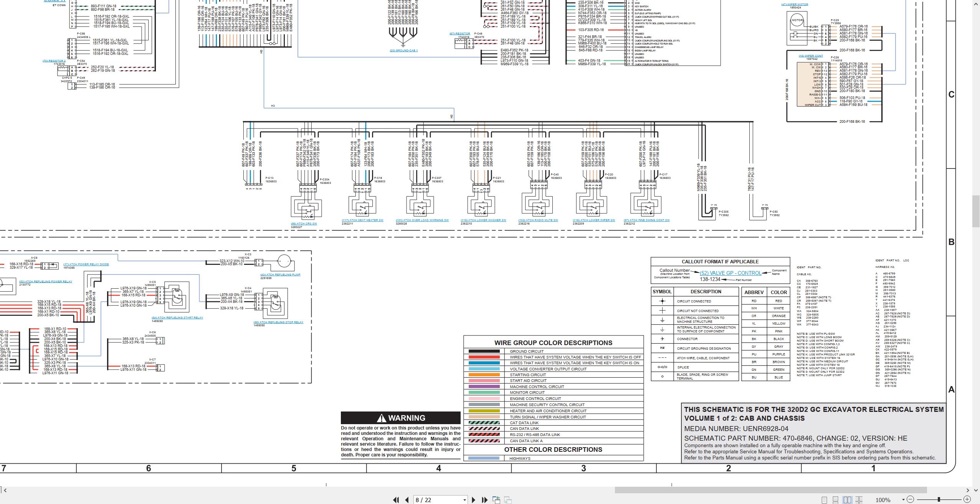
Task: Switch to single page layout
Action: point(824,500)
